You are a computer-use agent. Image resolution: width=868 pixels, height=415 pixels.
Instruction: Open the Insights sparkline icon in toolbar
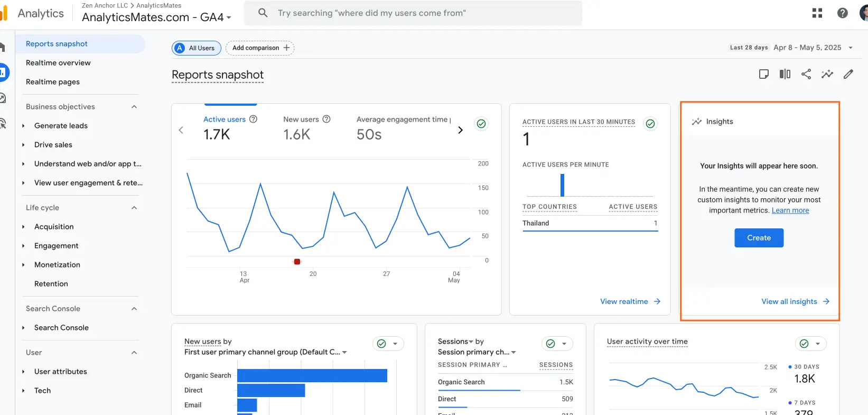(827, 74)
